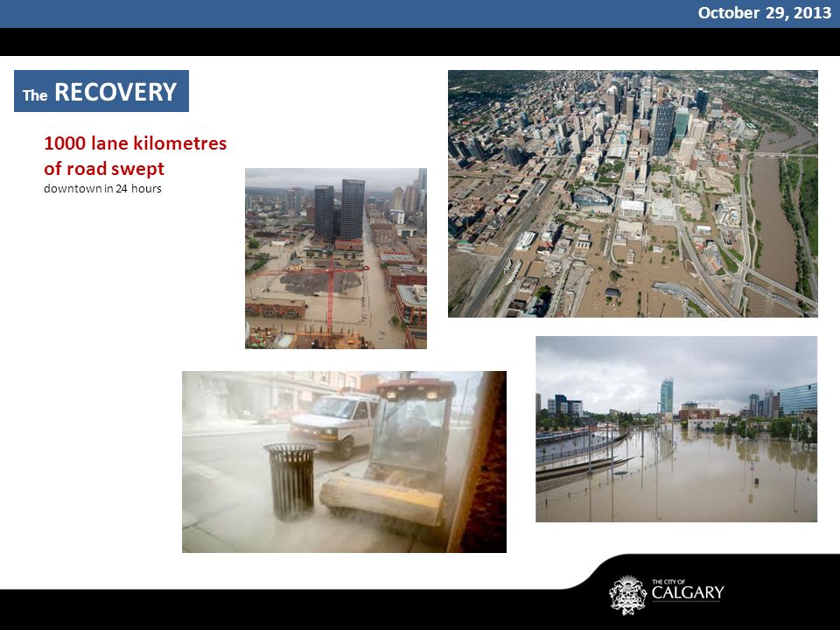Click the 'THE CITY OF CALGARY' logo text
840x630 pixels.
pos(688,590)
